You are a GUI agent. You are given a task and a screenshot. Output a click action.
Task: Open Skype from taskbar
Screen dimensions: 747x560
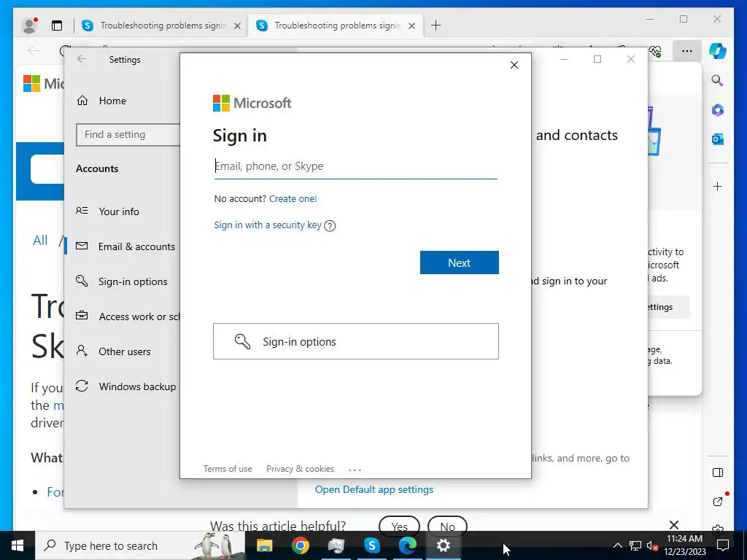(x=371, y=545)
